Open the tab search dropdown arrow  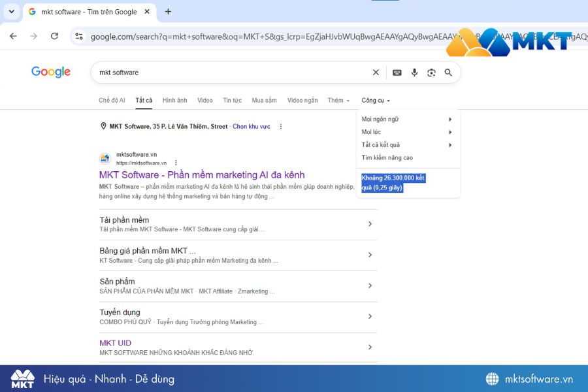[12, 11]
